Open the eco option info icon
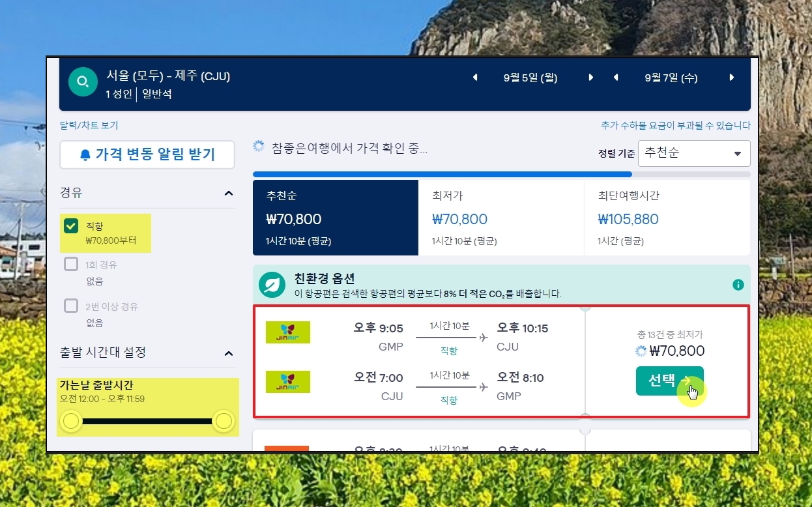 tap(738, 285)
